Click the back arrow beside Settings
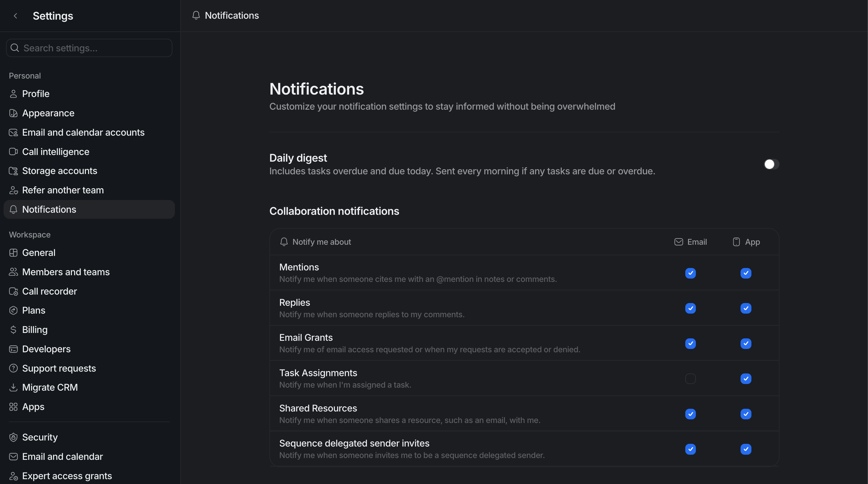Image resolution: width=868 pixels, height=484 pixels. [15, 16]
